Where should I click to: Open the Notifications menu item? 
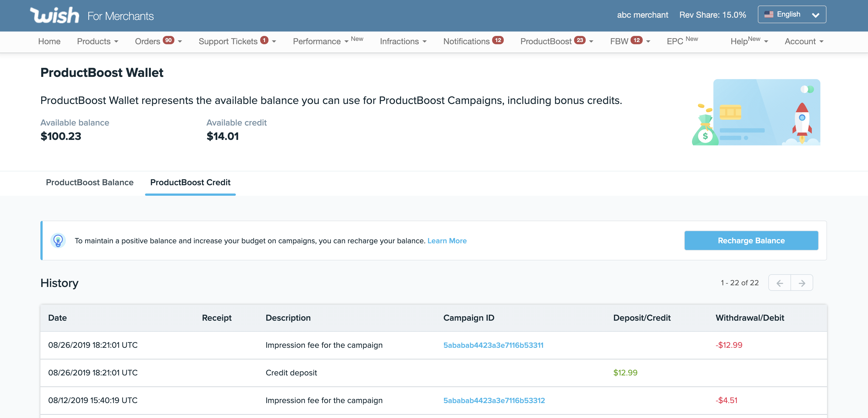[x=466, y=41]
